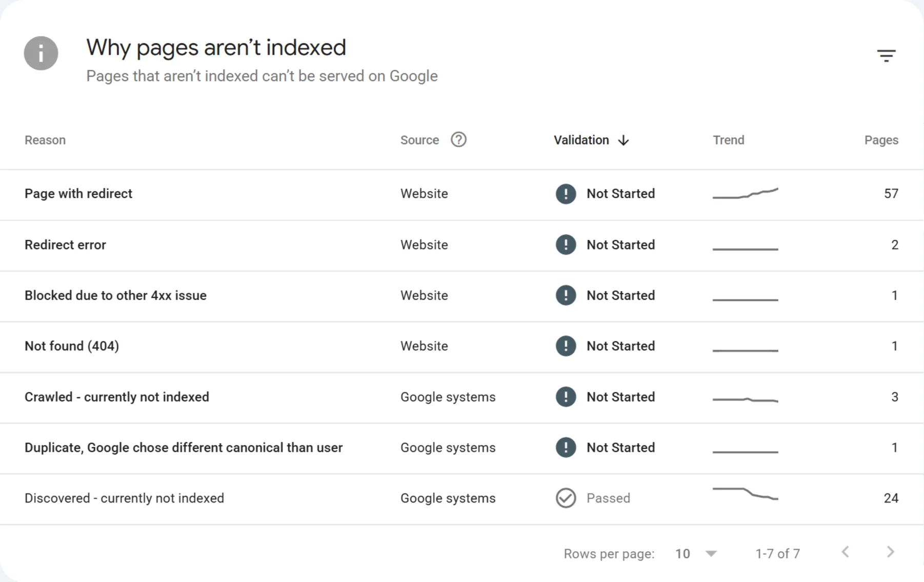The height and width of the screenshot is (582, 924).
Task: Click the Passed checkmark icon
Action: tap(566, 498)
